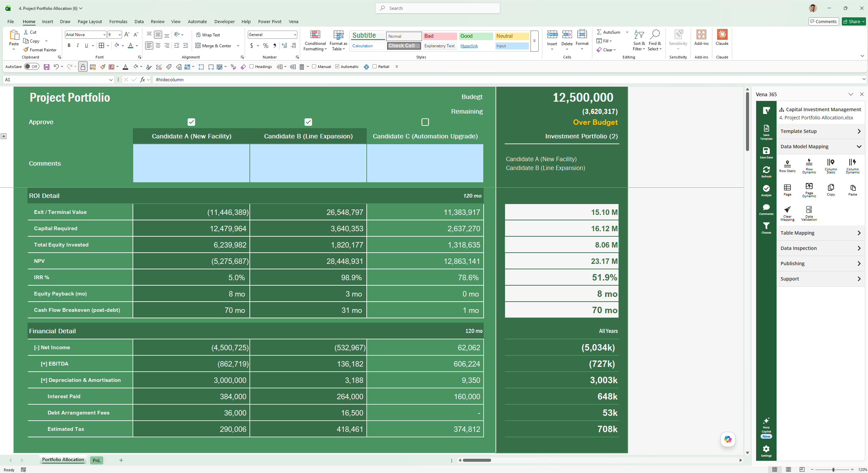Expand Publishing section
Image resolution: width=868 pixels, height=473 pixels.
820,264
